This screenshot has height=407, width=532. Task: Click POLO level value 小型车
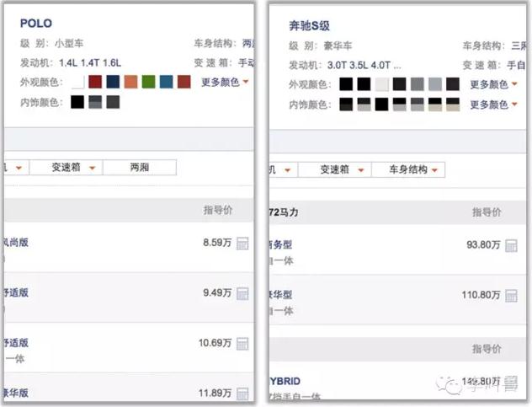point(69,44)
